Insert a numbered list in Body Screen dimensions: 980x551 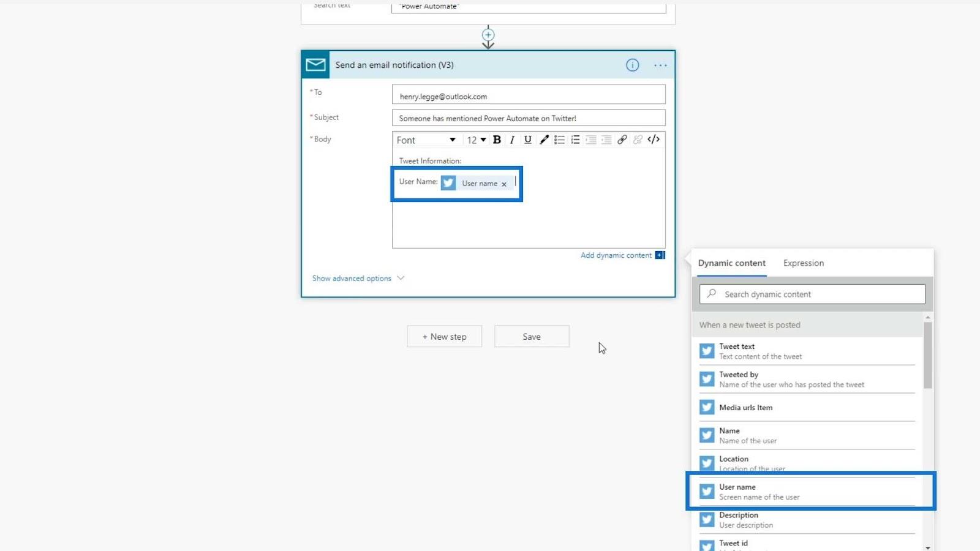click(x=575, y=140)
